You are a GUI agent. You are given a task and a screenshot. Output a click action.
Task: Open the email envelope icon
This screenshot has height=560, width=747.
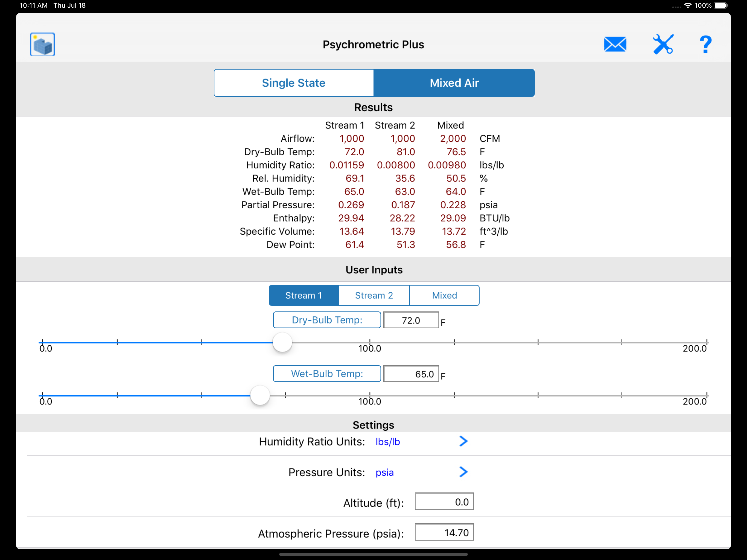click(x=615, y=44)
